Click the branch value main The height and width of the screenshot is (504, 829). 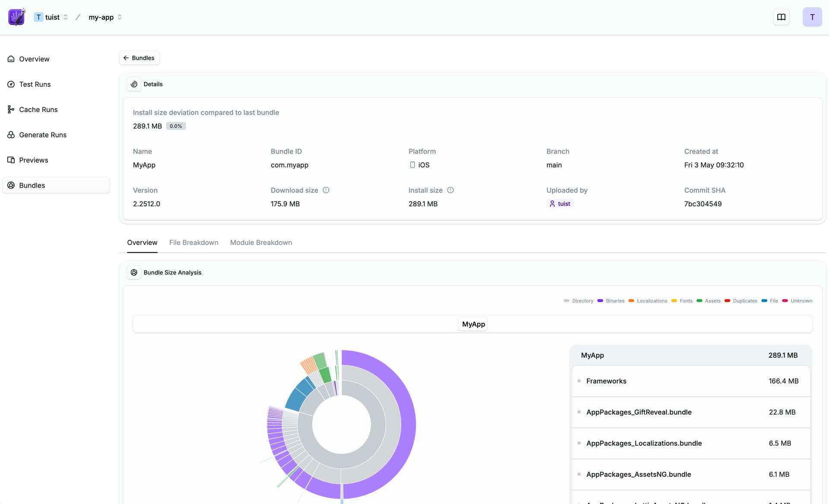pos(554,165)
